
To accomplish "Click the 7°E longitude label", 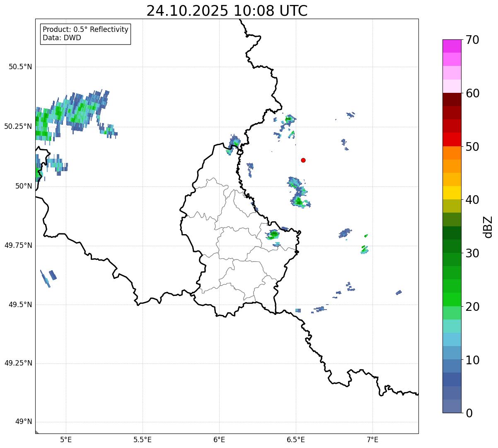I will [x=372, y=439].
